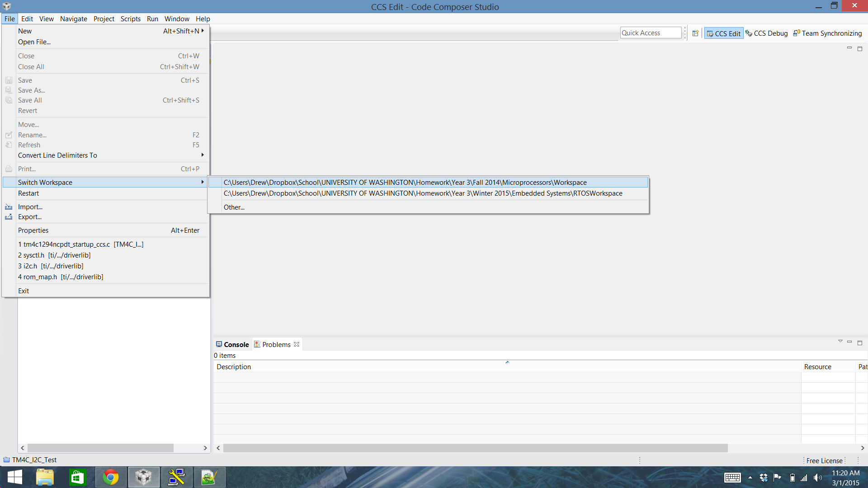Select the Embedded Systems RTOSWorkspace entry

coord(422,193)
